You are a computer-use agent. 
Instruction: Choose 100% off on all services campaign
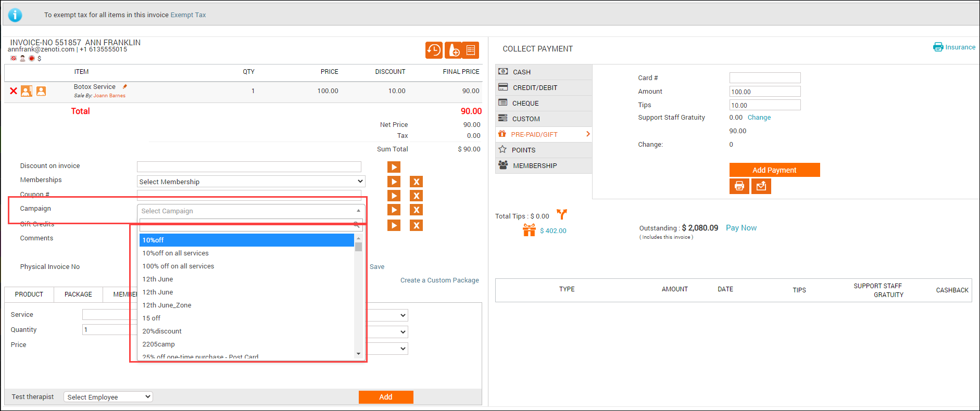click(247, 266)
